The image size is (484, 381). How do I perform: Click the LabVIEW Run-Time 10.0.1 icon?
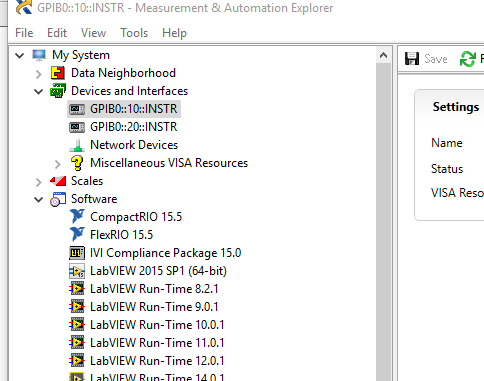click(77, 325)
